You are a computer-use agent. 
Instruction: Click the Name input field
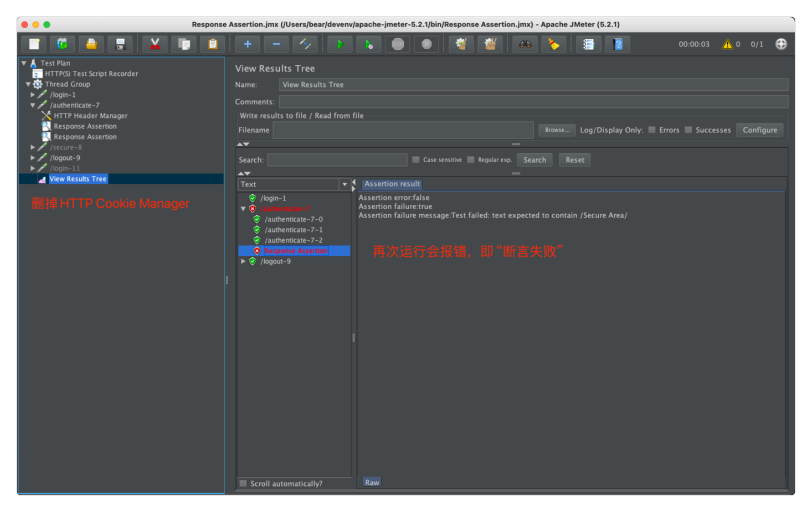(x=533, y=85)
